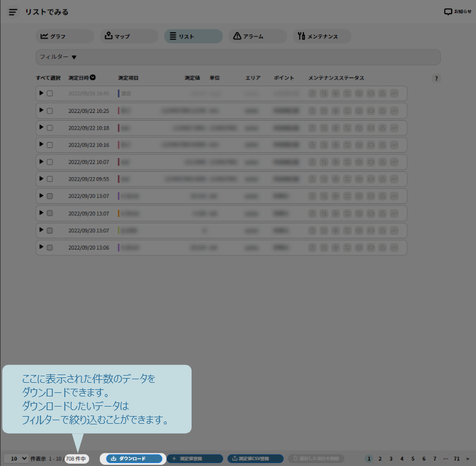The height and width of the screenshot is (466, 476).
Task: Click box icon in 2022/09/22 10:07 row
Action: tap(359, 162)
